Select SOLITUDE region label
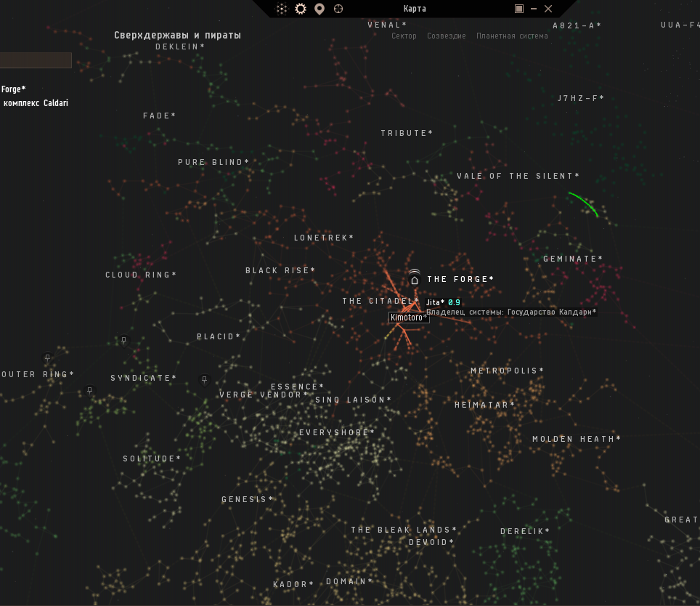This screenshot has height=606, width=700. point(152,458)
